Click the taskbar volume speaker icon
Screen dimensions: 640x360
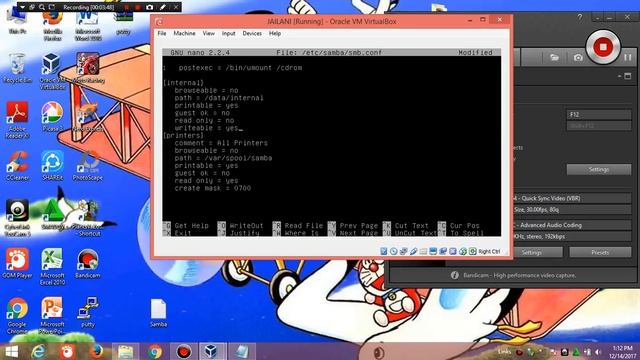click(598, 352)
